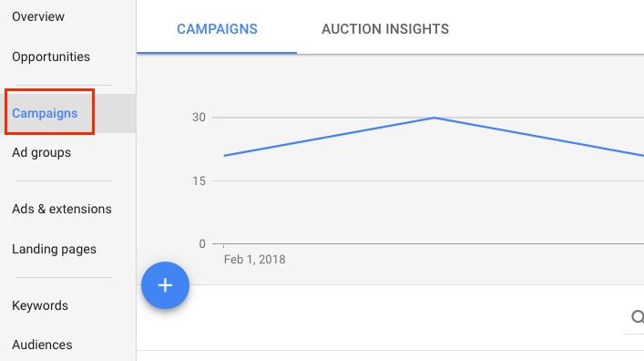Open the Overview page in the sidebar
The height and width of the screenshot is (361, 644).
pyautogui.click(x=38, y=16)
